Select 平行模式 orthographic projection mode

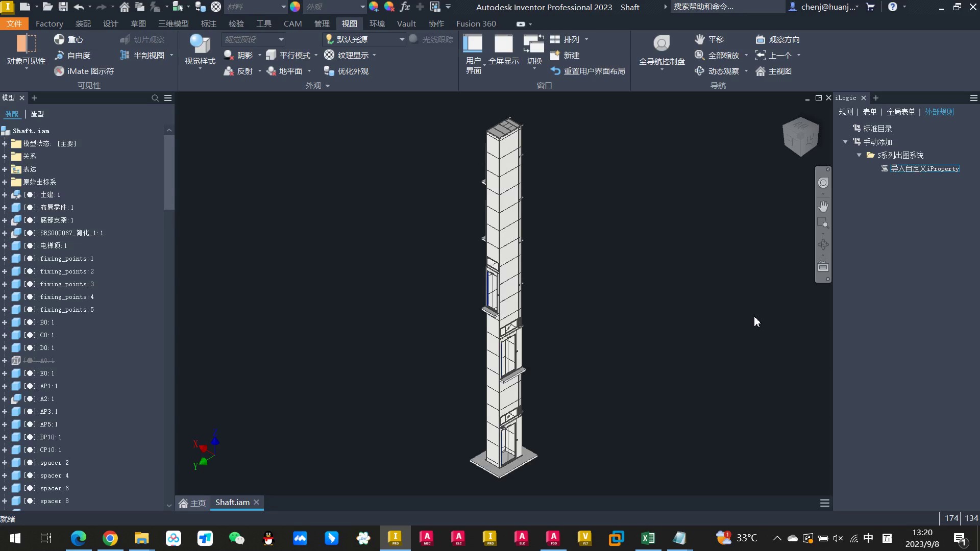point(288,55)
